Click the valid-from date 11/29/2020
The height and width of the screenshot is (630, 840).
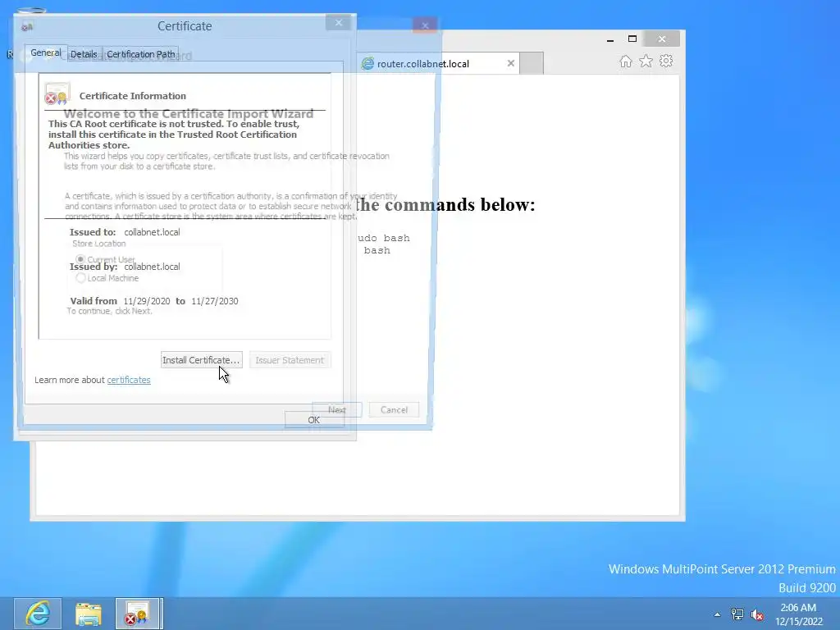pos(147,301)
